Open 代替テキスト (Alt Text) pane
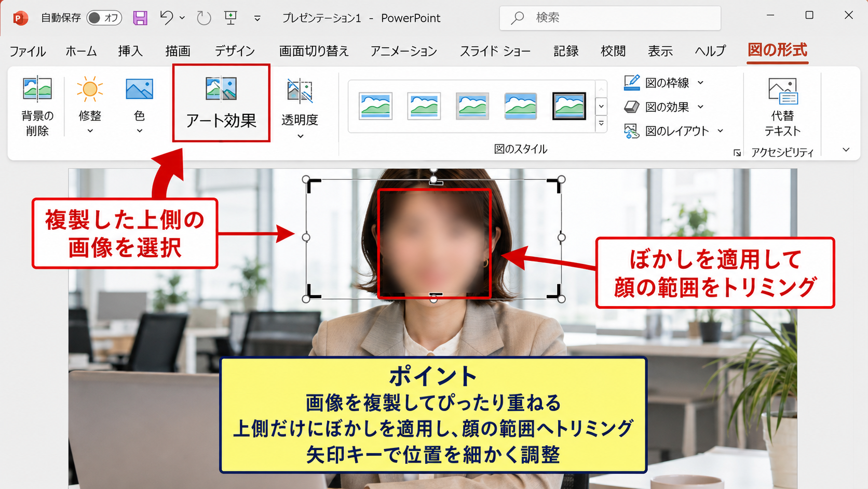Image resolution: width=868 pixels, height=489 pixels. [782, 108]
